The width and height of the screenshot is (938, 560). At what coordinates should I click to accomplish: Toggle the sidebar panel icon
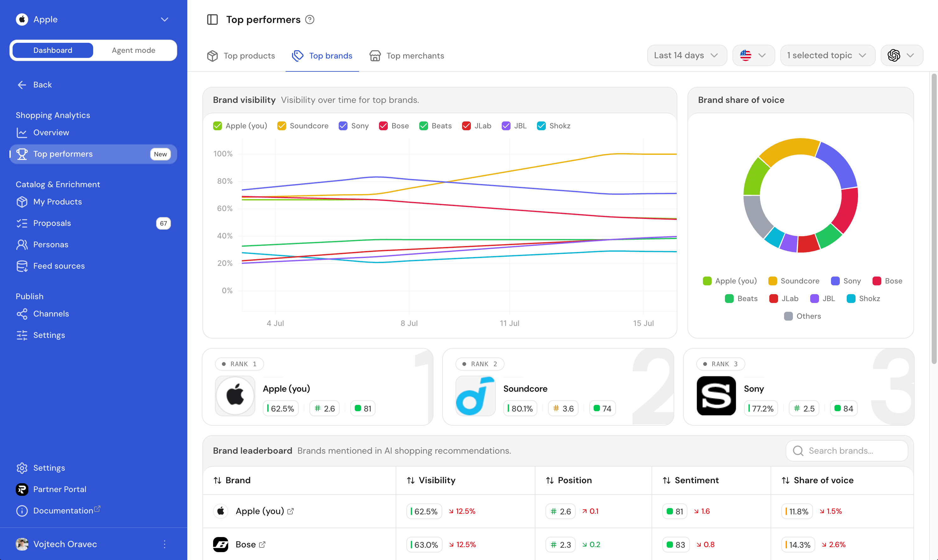[x=212, y=20]
